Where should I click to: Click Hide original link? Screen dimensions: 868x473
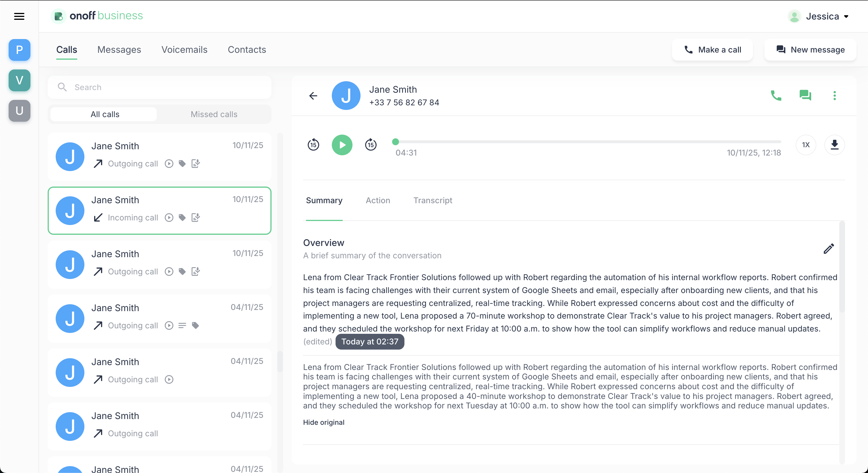323,422
